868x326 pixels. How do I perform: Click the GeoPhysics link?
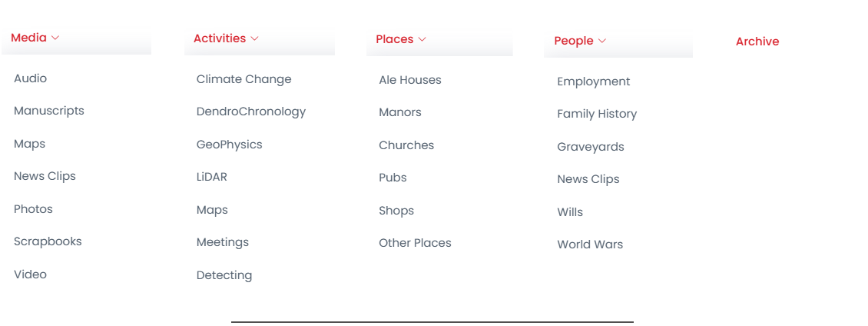pyautogui.click(x=229, y=145)
